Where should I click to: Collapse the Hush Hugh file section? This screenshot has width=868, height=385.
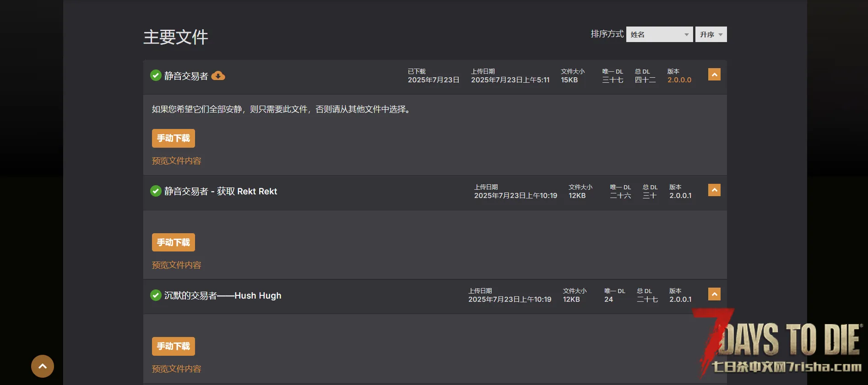pyautogui.click(x=714, y=294)
